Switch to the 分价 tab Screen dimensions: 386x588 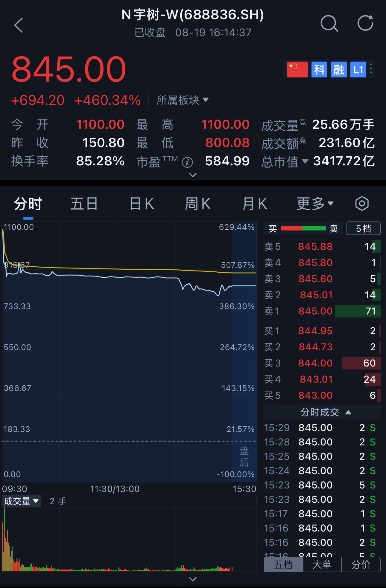tap(361, 564)
